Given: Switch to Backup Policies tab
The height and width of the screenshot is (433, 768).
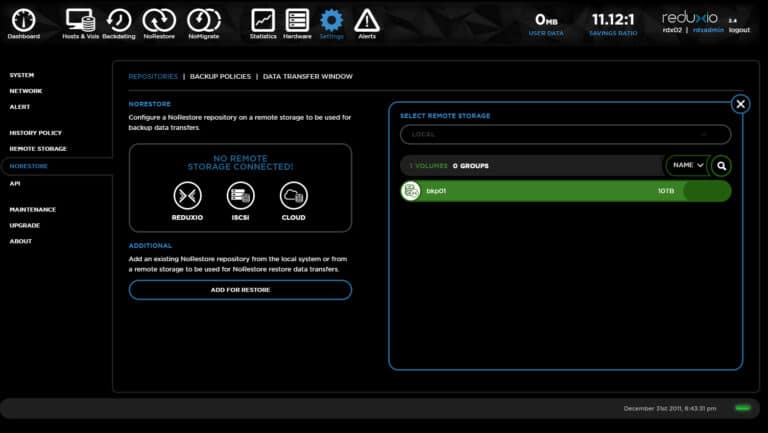Looking at the screenshot, I should pyautogui.click(x=220, y=76).
